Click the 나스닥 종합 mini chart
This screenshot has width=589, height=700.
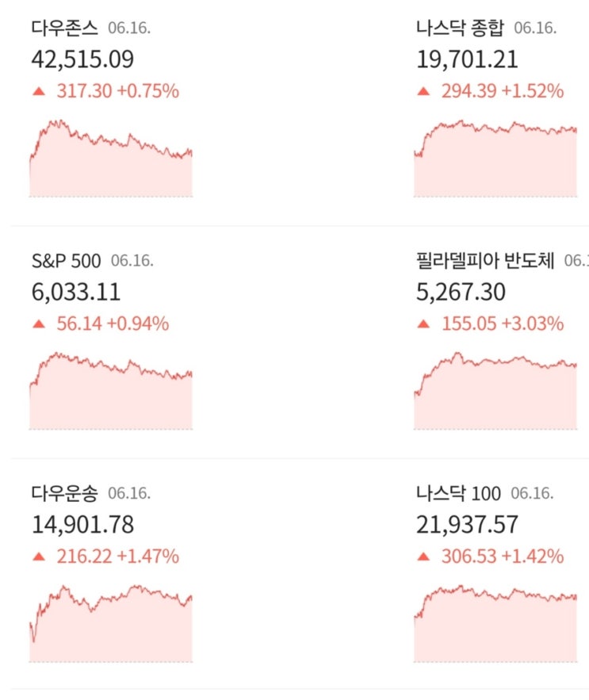[x=495, y=159]
